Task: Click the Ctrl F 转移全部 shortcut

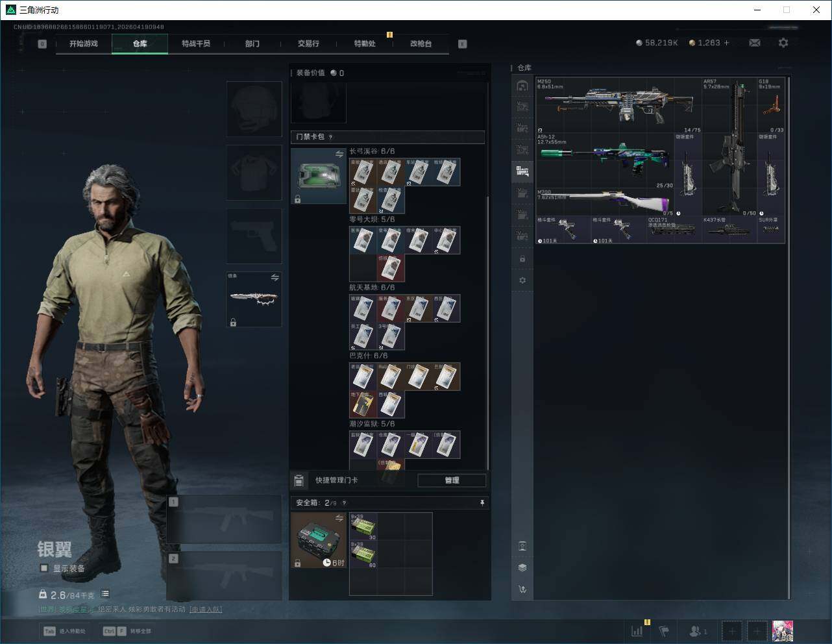Action: [x=127, y=631]
